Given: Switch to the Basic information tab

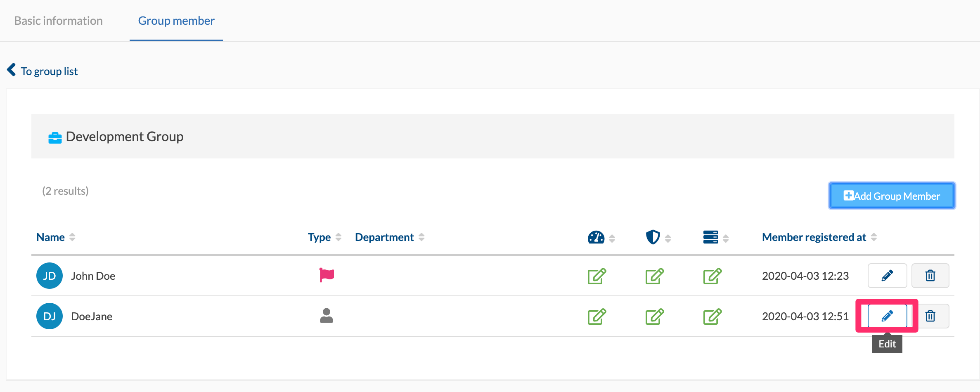Looking at the screenshot, I should pyautogui.click(x=58, y=21).
